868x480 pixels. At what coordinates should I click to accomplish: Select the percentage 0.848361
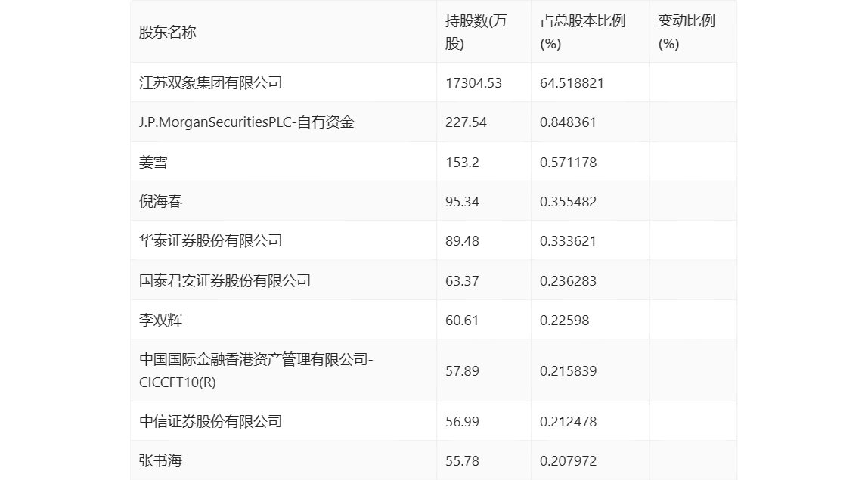pos(568,122)
